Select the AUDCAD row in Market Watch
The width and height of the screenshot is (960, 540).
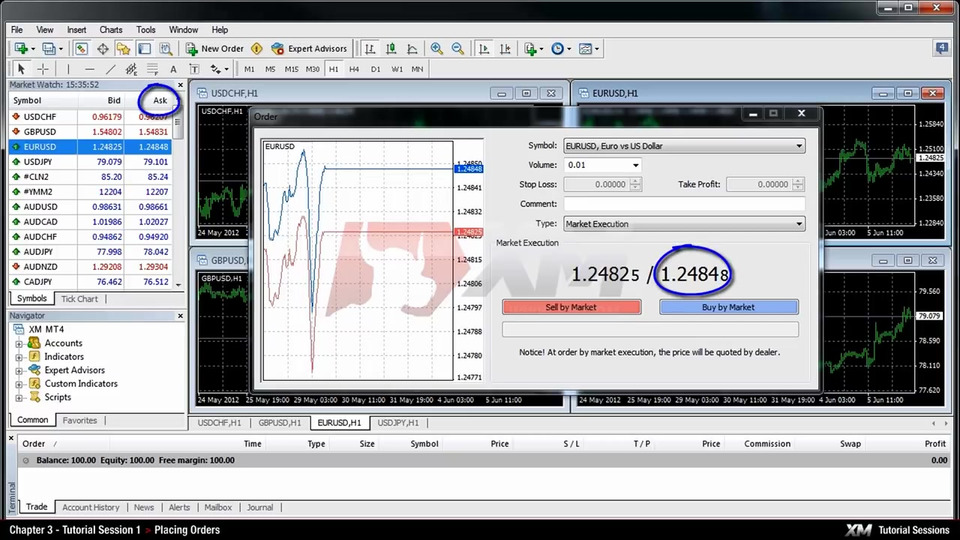91,222
